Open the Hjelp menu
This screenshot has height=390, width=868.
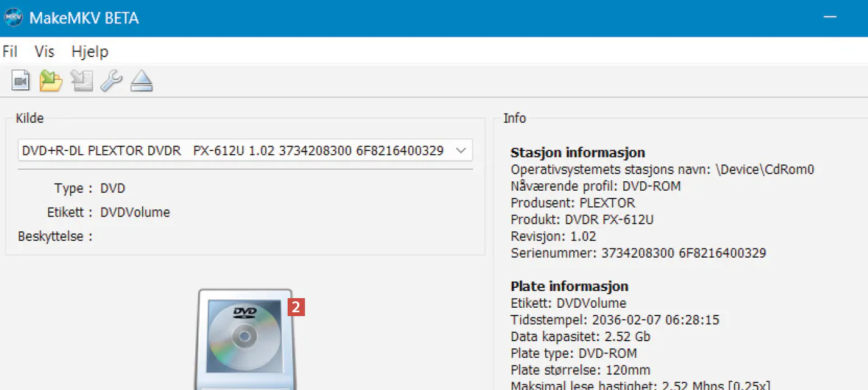pos(90,52)
